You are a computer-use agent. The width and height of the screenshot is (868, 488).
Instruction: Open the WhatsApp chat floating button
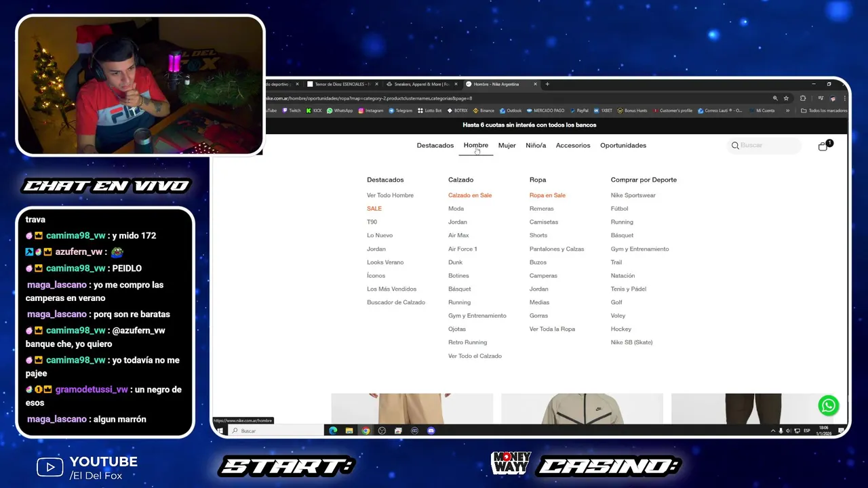point(828,405)
